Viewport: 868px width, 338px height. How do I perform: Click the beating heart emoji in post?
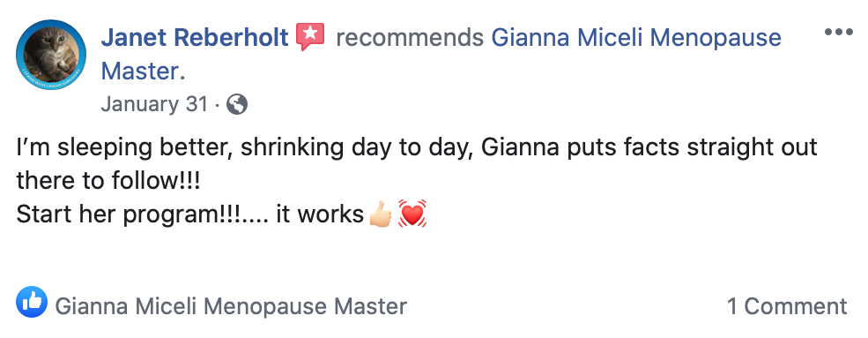412,214
